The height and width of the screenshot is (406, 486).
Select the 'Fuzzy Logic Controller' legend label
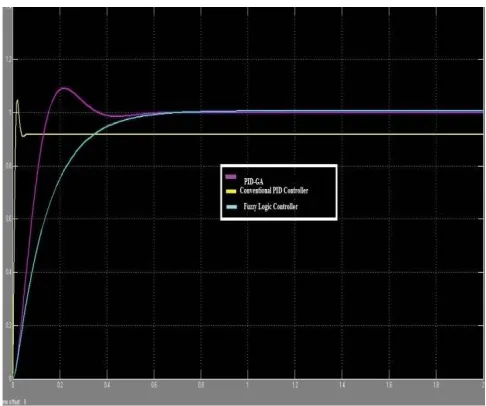(x=270, y=207)
